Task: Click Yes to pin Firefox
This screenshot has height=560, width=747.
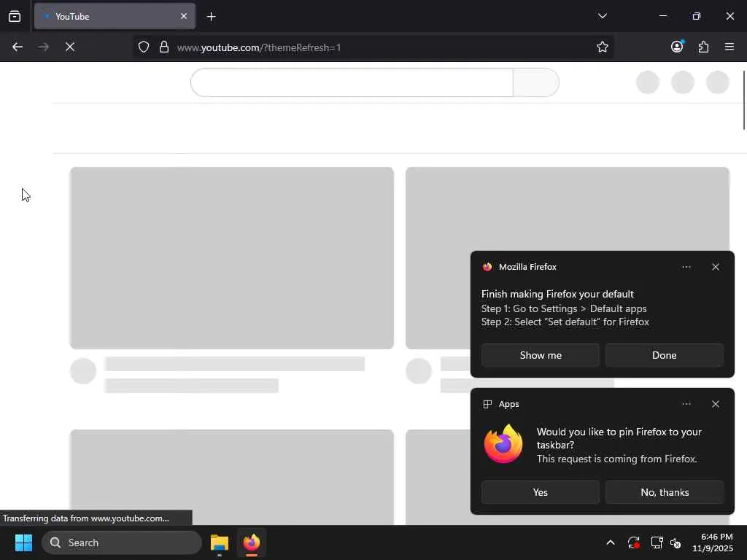Action: tap(541, 492)
